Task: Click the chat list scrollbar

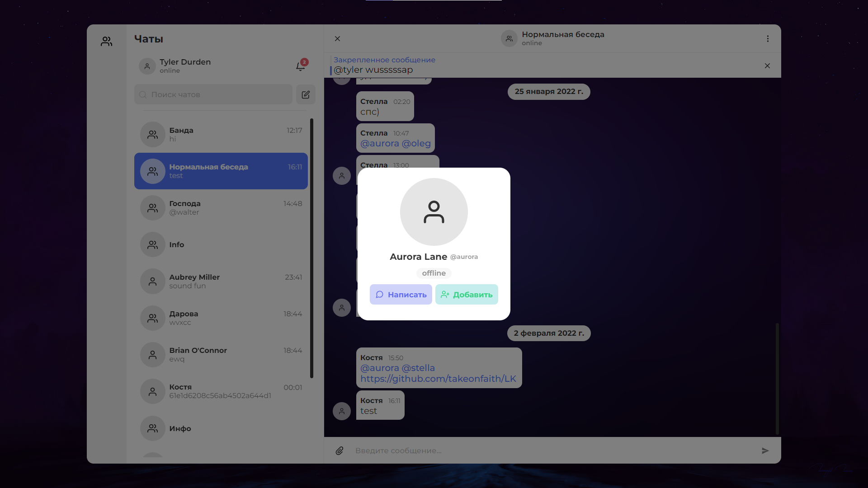Action: 311,248
